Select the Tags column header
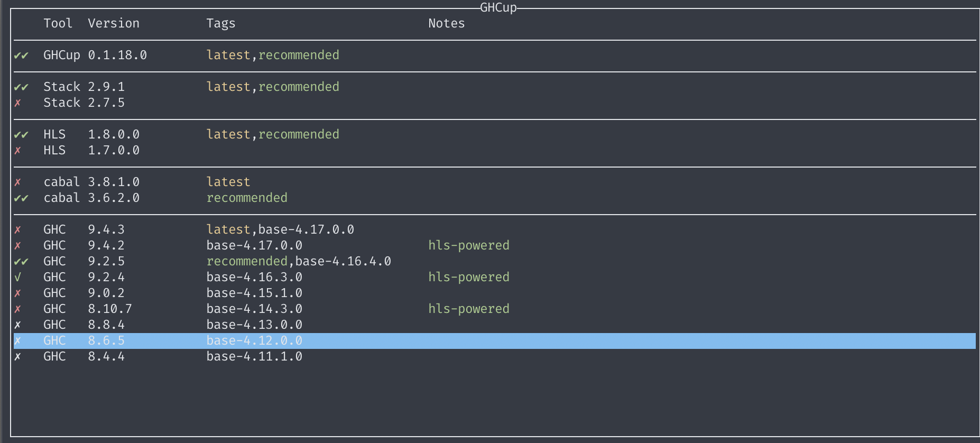Image resolution: width=980 pixels, height=443 pixels. click(x=221, y=24)
